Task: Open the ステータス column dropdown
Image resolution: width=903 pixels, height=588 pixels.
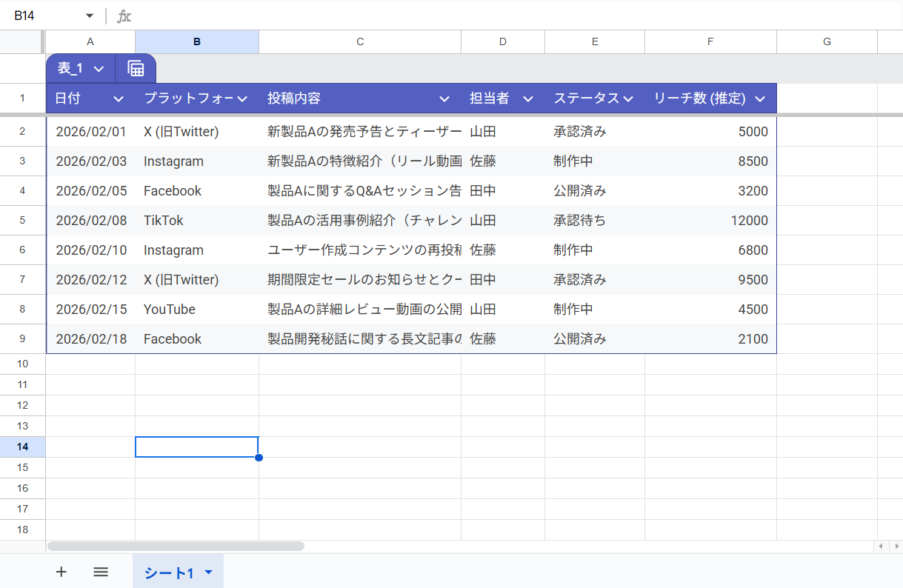Action: click(x=628, y=99)
